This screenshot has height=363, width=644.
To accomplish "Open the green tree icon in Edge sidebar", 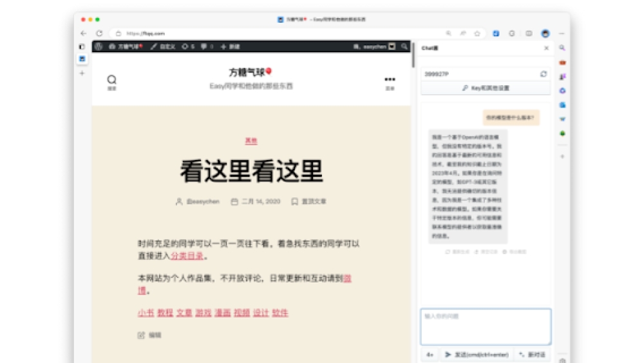I will [x=562, y=133].
